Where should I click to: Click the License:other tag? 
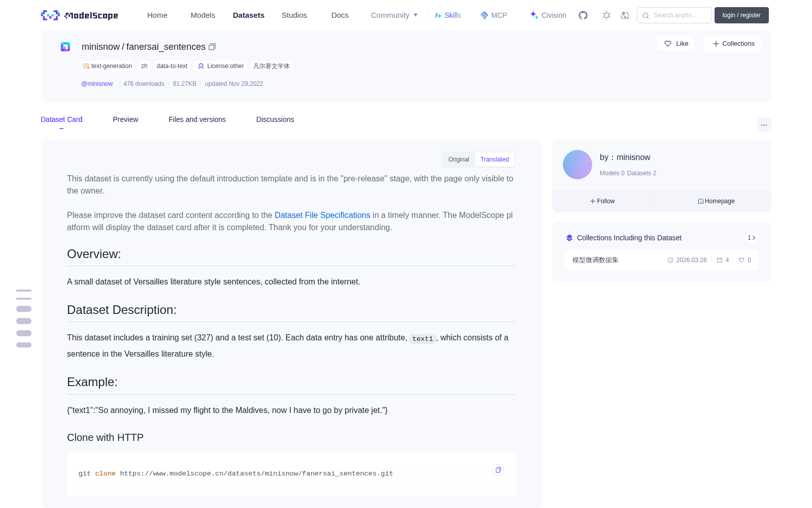tap(221, 66)
